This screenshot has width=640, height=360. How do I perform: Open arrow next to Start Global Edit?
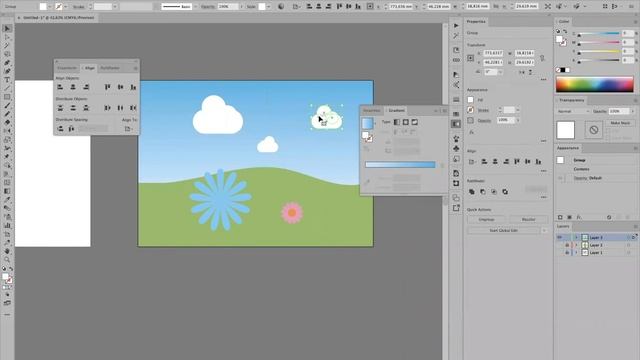click(544, 230)
